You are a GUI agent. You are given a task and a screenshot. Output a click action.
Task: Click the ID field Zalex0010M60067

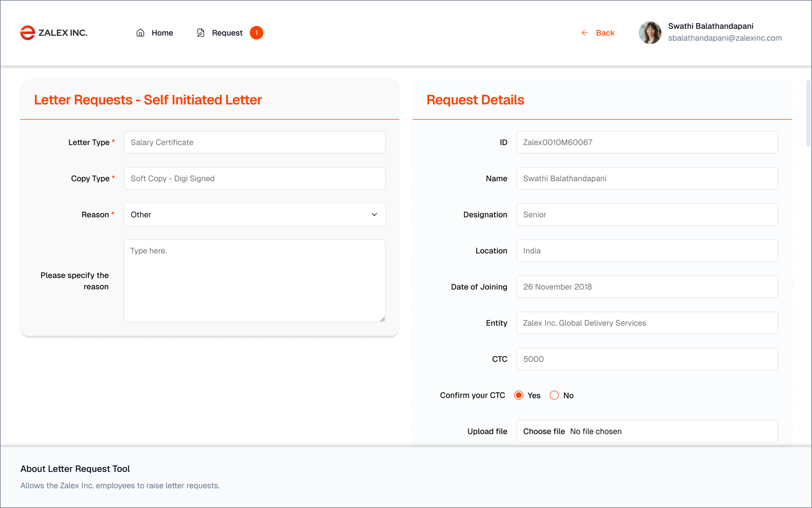[647, 142]
